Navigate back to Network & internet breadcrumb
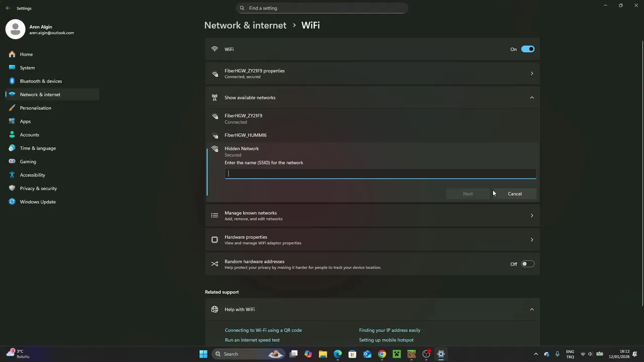Screen dimensions: 644x362 (x=245, y=25)
